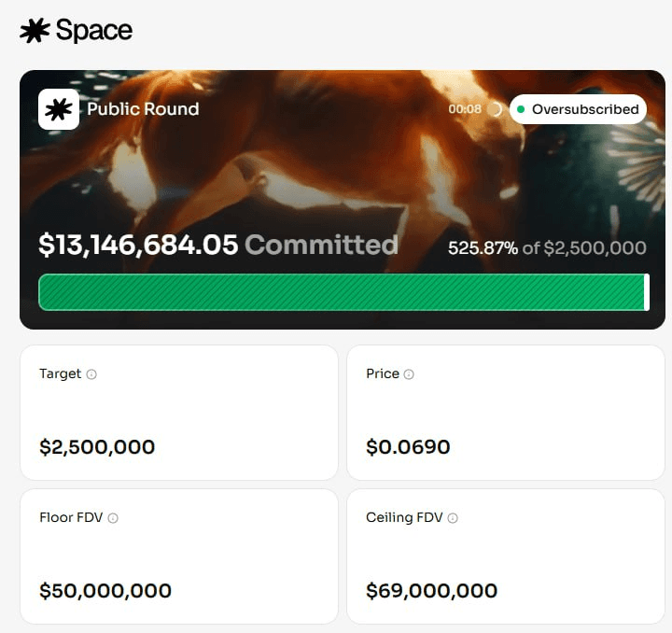The image size is (672, 633).
Task: Click the info icon beside Price
Action: click(x=409, y=374)
